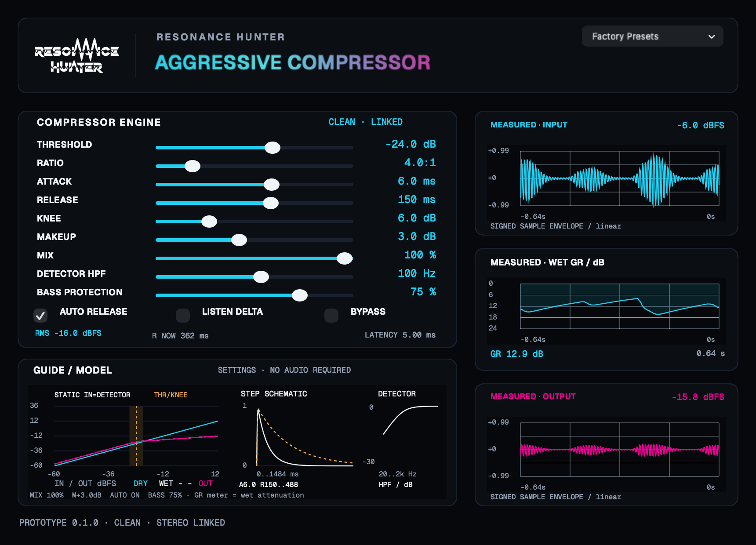The height and width of the screenshot is (545, 756).
Task: Click the Mix slider handle
Action: tap(345, 258)
